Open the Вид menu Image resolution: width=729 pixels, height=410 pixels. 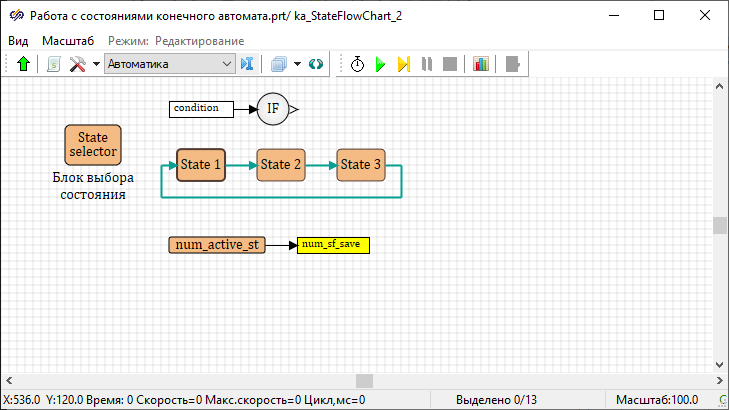[19, 40]
